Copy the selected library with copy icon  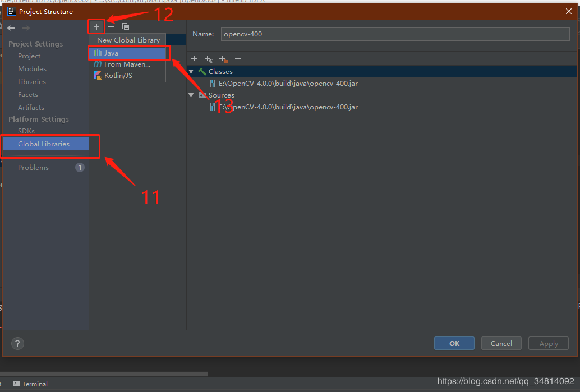pos(126,26)
